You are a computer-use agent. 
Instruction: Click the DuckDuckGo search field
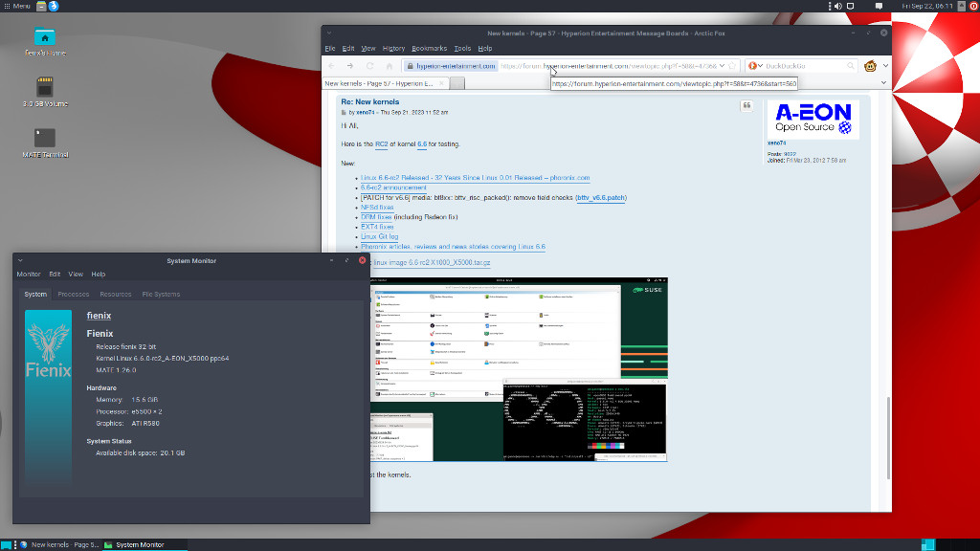[x=805, y=66]
